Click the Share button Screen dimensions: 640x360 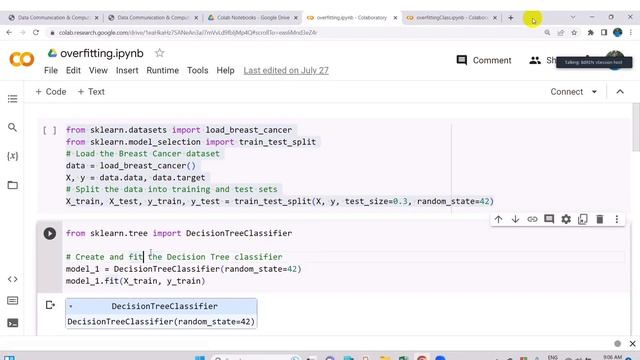click(x=543, y=60)
